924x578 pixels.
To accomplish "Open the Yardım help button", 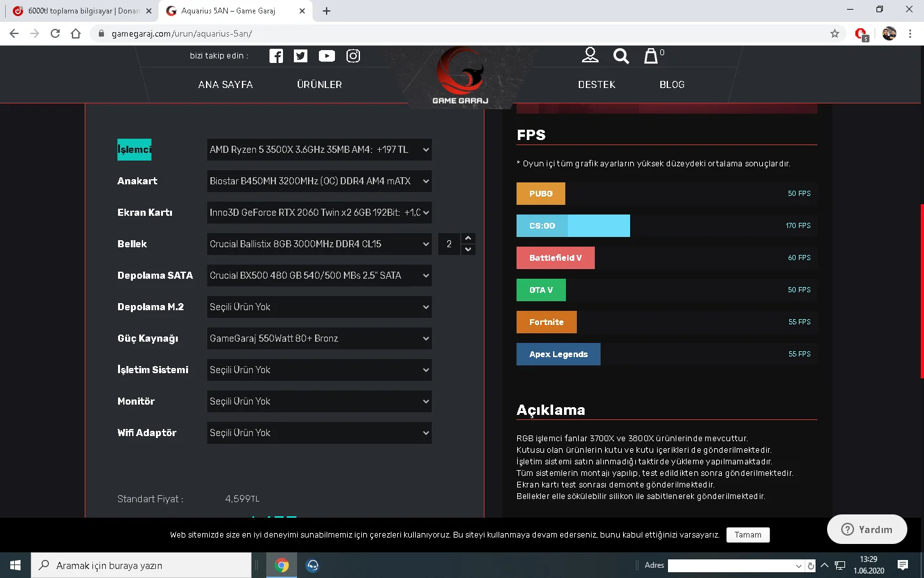I will [x=867, y=529].
